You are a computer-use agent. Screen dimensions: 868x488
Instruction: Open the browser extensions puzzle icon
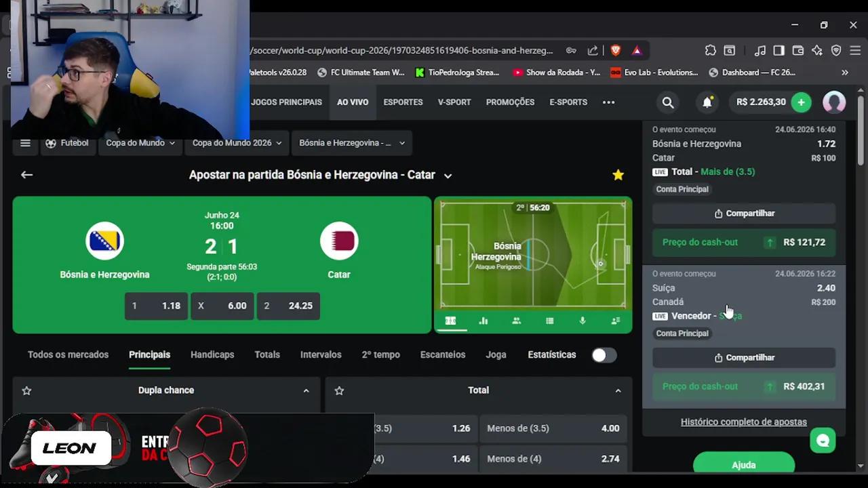pos(710,50)
